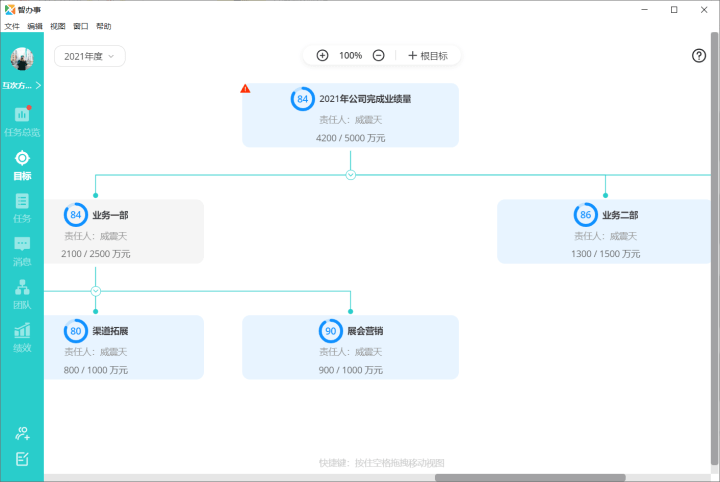This screenshot has height=482, width=720.
Task: Open the 消息 chat icon
Action: coord(22,244)
